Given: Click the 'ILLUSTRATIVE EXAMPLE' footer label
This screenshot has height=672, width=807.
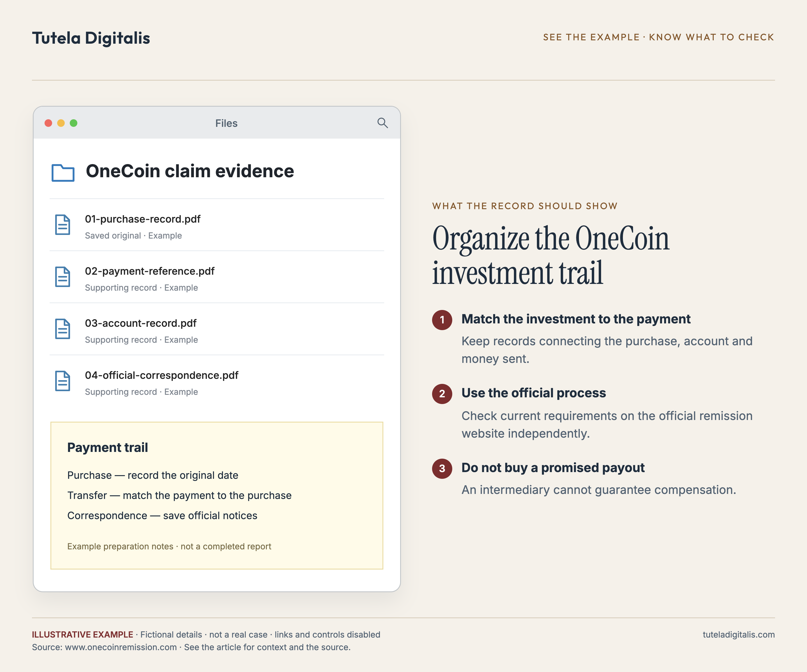Looking at the screenshot, I should pyautogui.click(x=82, y=635).
